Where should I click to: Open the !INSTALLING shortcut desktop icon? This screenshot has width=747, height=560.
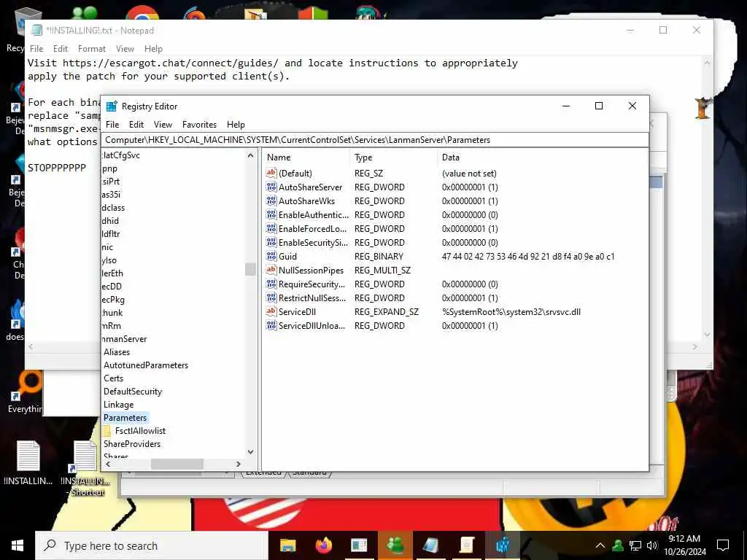pyautogui.click(x=85, y=469)
